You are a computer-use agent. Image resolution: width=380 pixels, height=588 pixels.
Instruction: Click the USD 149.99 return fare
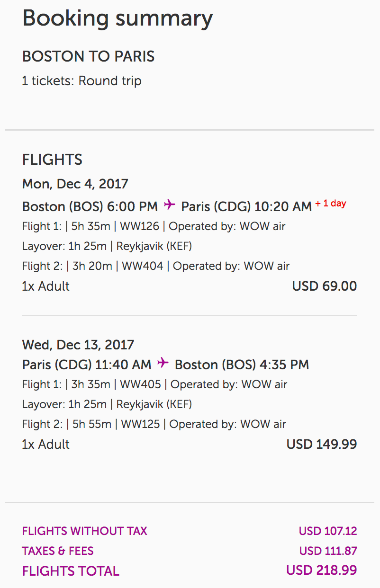[322, 445]
